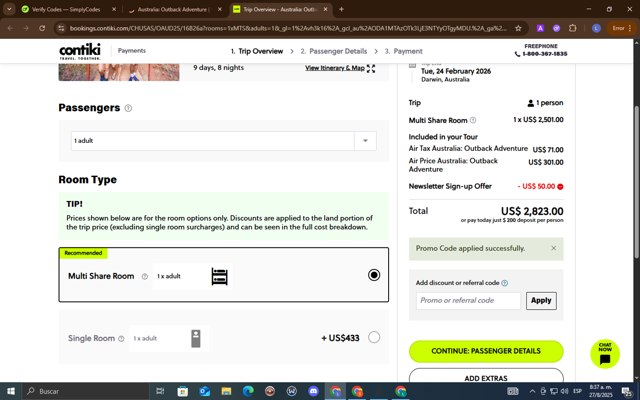
Task: Go back to the previous page
Action: coord(10,28)
